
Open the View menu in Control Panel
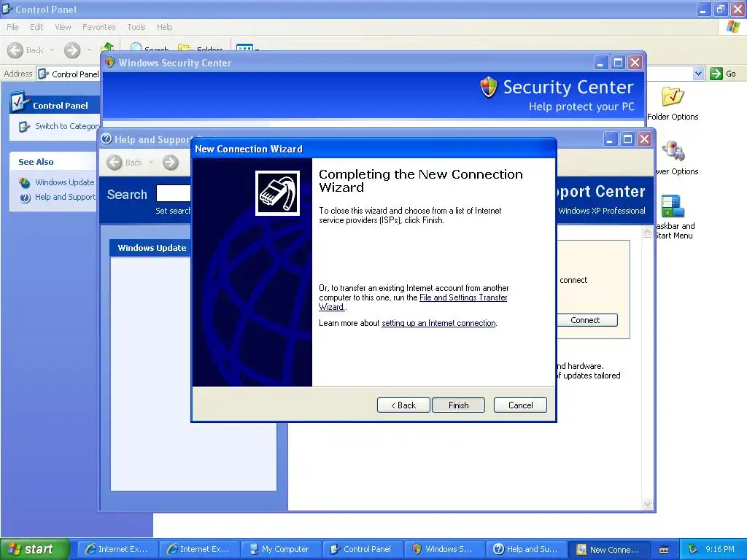click(63, 27)
